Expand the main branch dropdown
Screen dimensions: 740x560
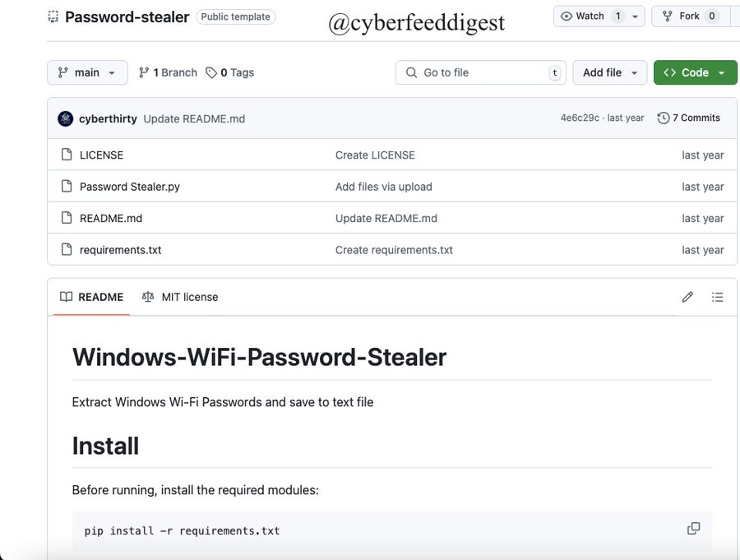coord(87,72)
